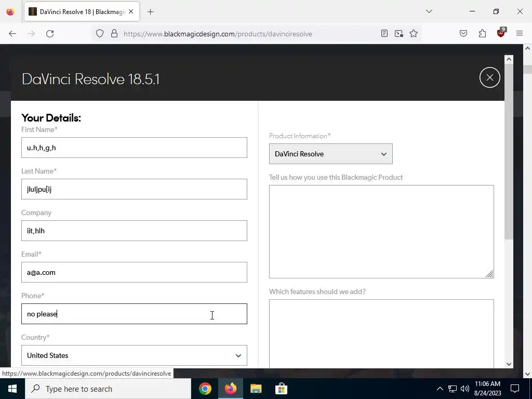
Task: Click page scrollbar up arrow
Action: point(528,48)
